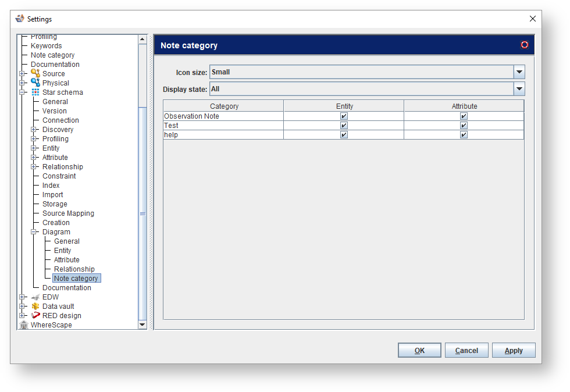Select the Index tree item

click(51, 185)
